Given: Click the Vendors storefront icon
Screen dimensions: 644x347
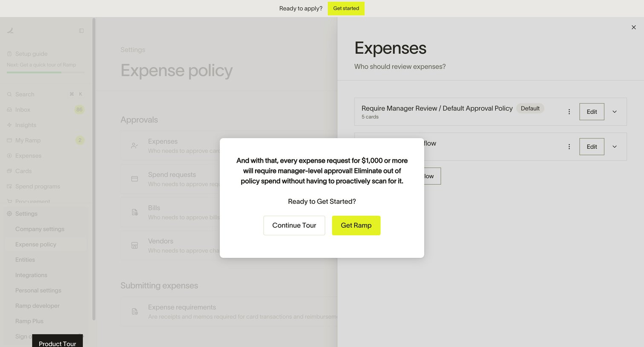Looking at the screenshot, I should (135, 246).
